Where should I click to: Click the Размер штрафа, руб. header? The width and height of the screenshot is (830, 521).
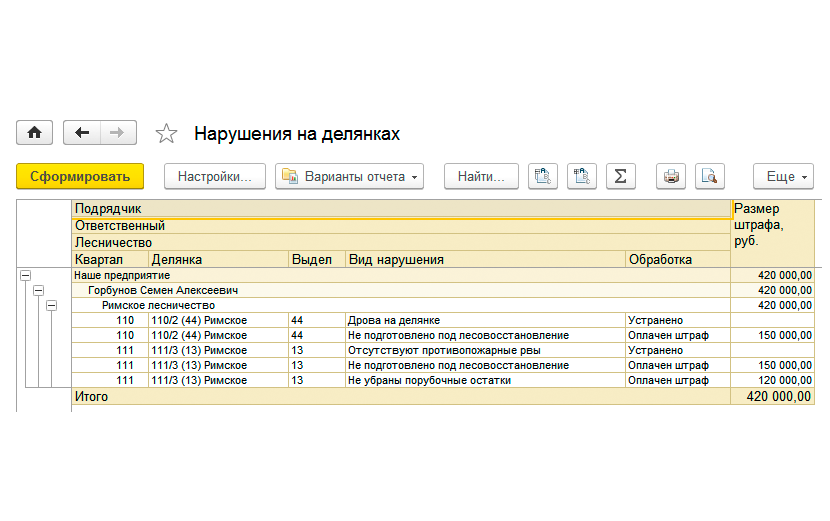point(773,233)
